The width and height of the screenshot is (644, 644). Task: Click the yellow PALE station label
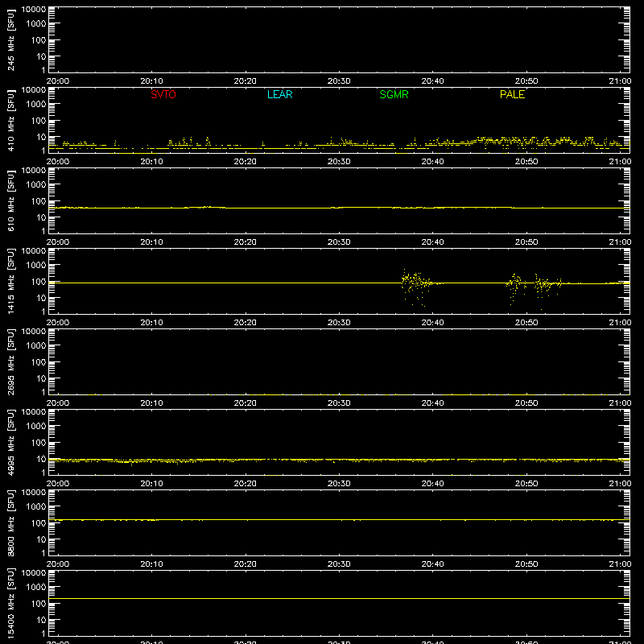512,94
